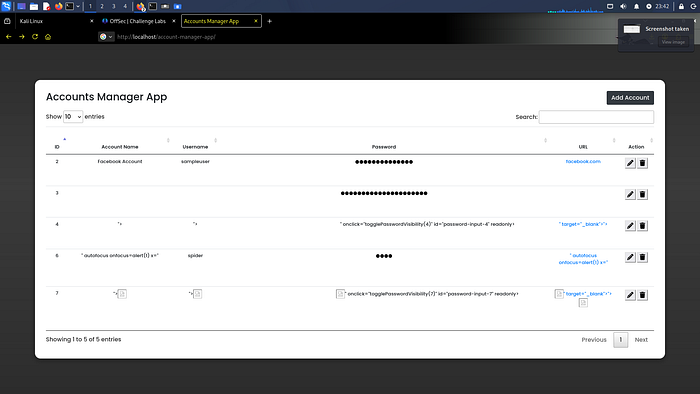This screenshot has width=700, height=394.
Task: Open notifications bell icon
Action: [636, 6]
